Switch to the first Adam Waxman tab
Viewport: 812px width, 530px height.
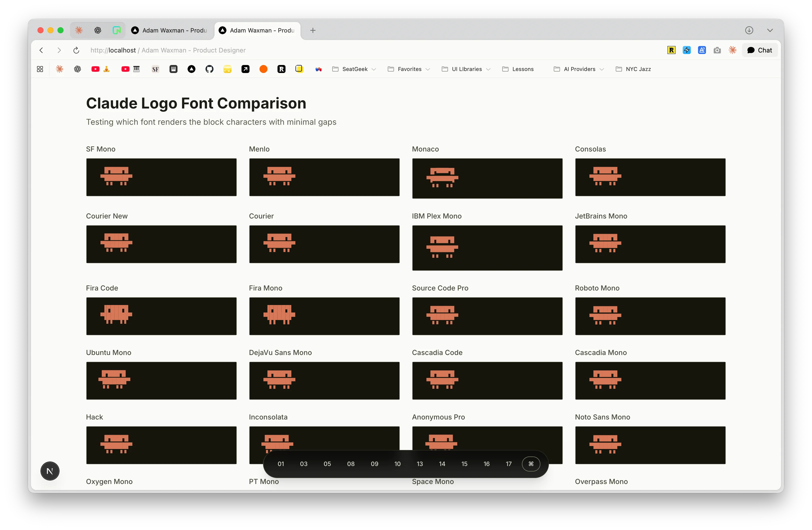[x=170, y=30]
